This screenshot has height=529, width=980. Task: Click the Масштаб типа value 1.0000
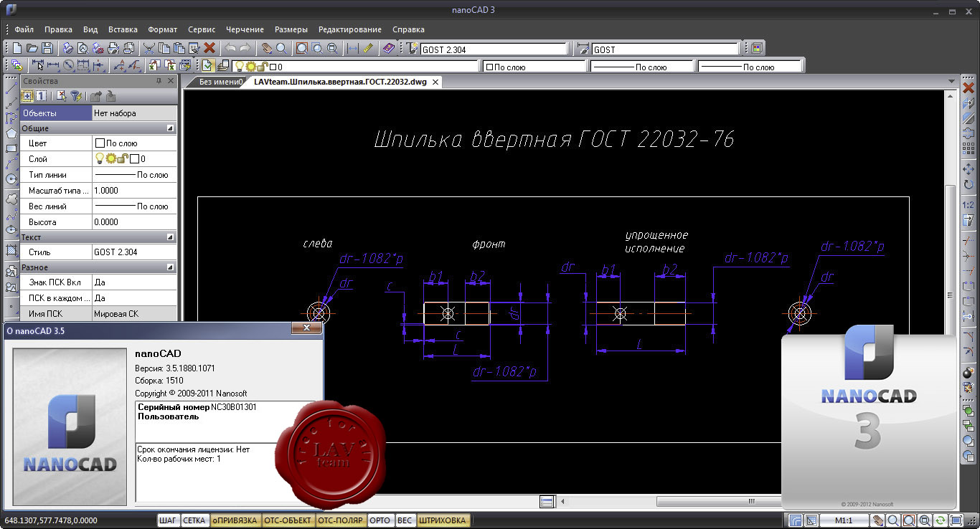(x=134, y=191)
